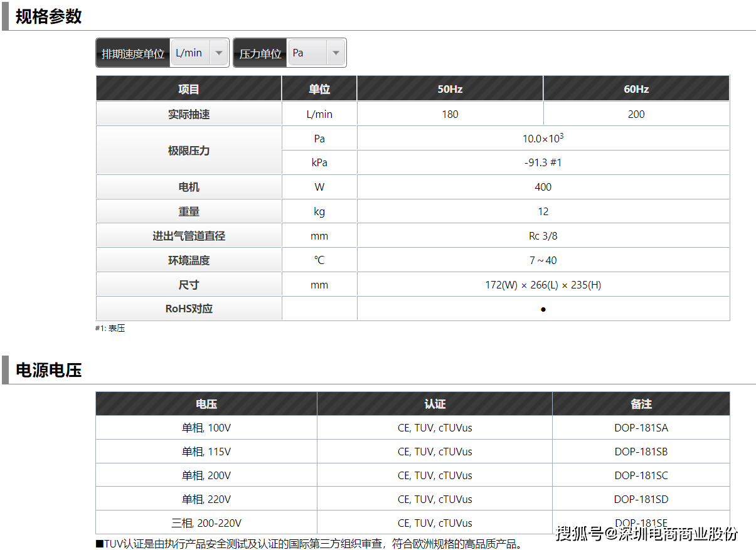Click the 项目 column header
This screenshot has width=756, height=550.
[189, 89]
